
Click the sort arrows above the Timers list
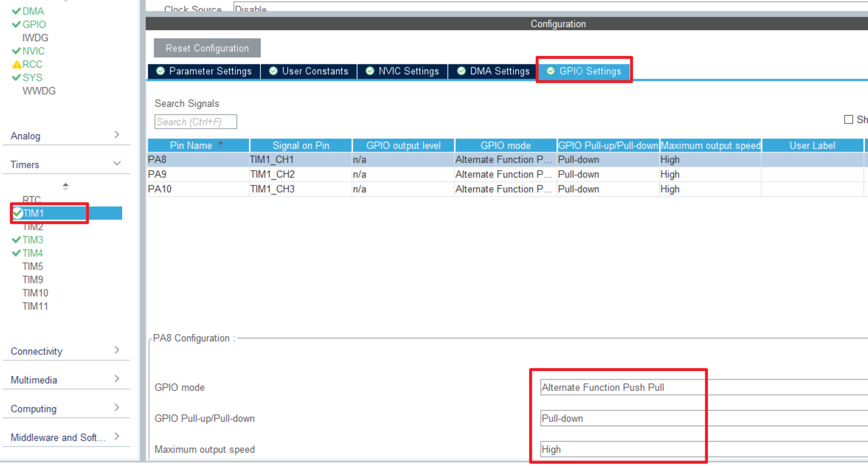point(65,186)
